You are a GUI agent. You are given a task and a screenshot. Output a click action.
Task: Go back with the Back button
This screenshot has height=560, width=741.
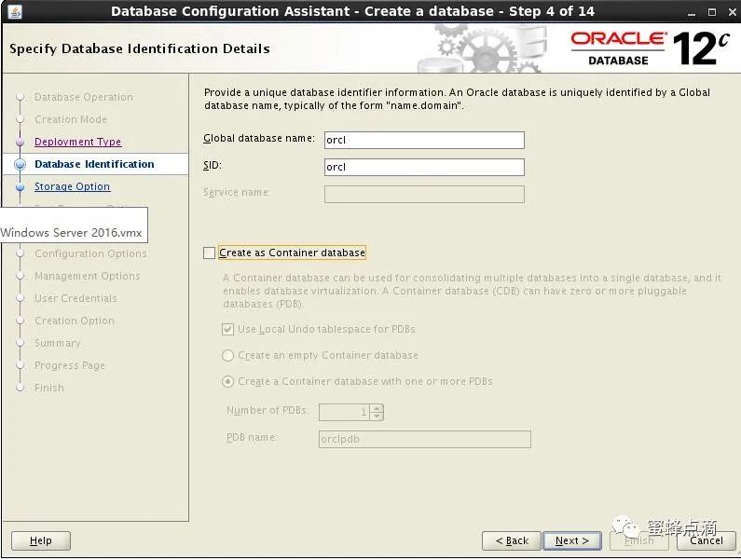coord(512,540)
